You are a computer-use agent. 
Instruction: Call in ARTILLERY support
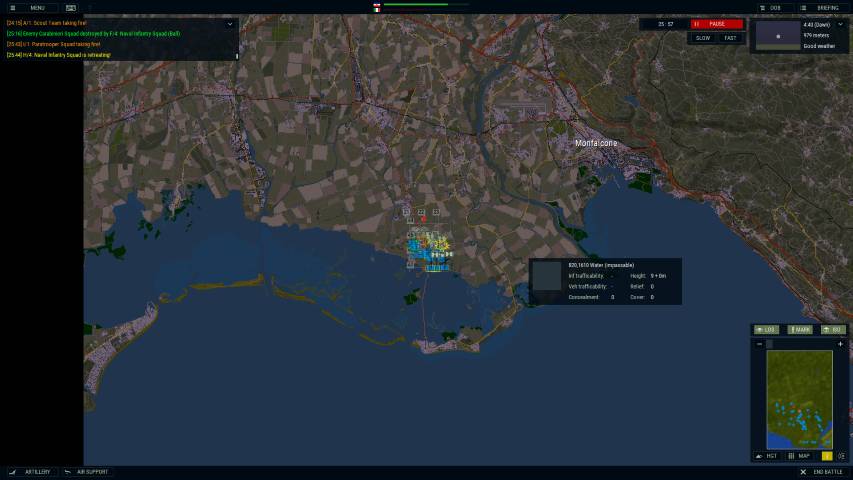click(30, 472)
